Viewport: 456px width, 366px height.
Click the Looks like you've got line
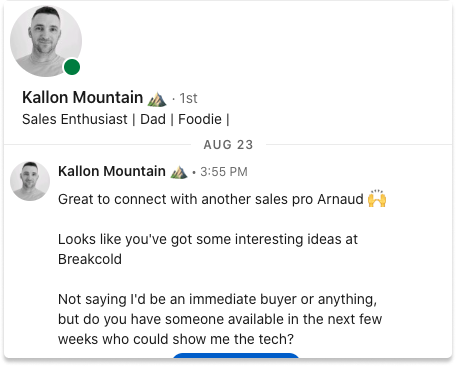[208, 239]
